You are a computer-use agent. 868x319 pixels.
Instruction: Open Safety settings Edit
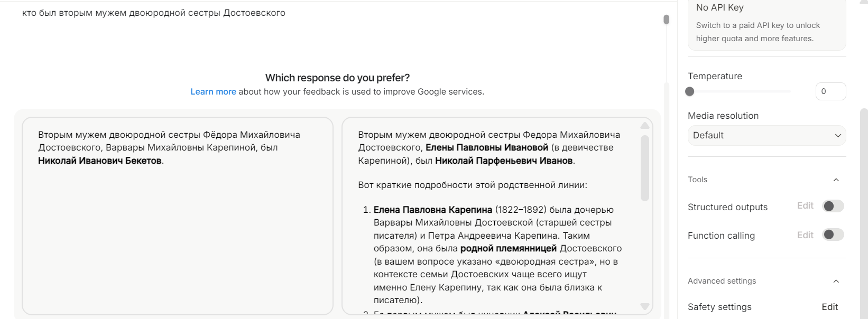tap(829, 307)
